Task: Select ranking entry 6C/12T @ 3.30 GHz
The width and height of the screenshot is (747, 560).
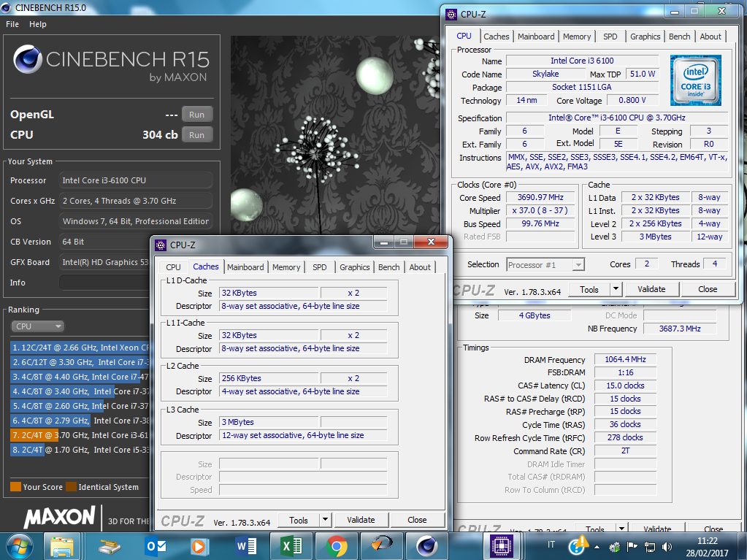Action: click(x=80, y=362)
